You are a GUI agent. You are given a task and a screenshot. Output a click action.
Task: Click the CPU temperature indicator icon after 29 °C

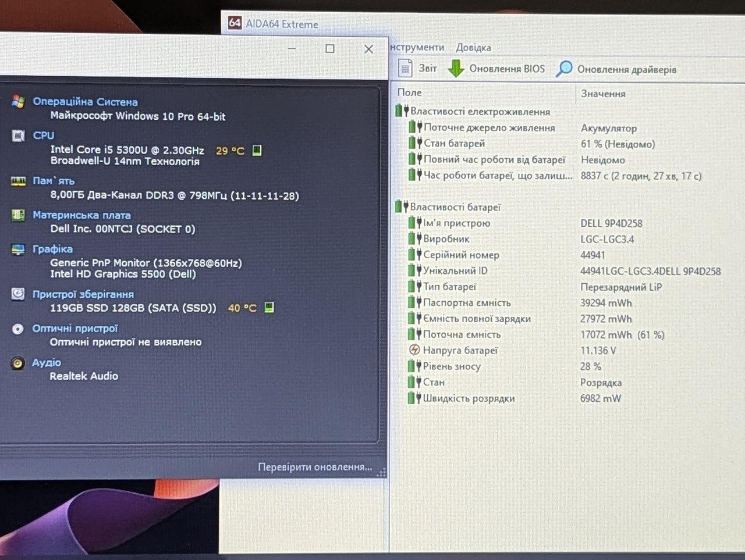click(x=257, y=150)
